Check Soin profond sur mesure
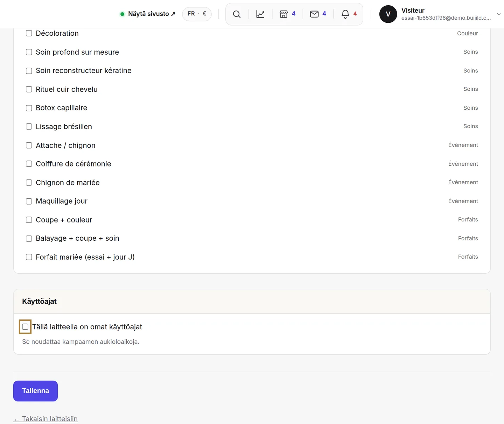Screen dimensions: 504x424 [29, 52]
